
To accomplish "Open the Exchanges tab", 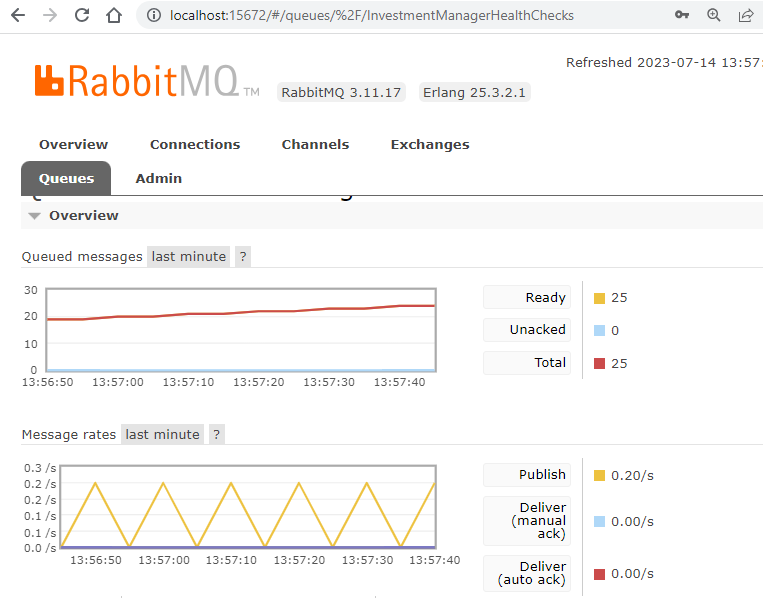I will tap(430, 145).
